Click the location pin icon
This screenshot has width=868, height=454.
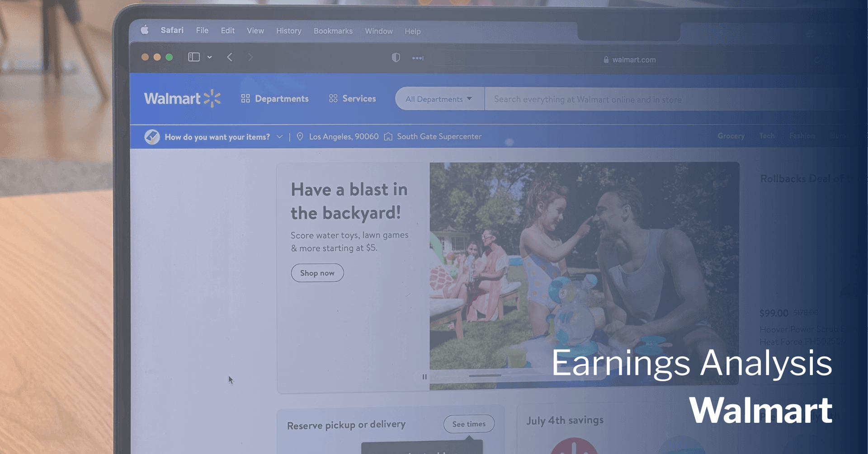pos(300,136)
